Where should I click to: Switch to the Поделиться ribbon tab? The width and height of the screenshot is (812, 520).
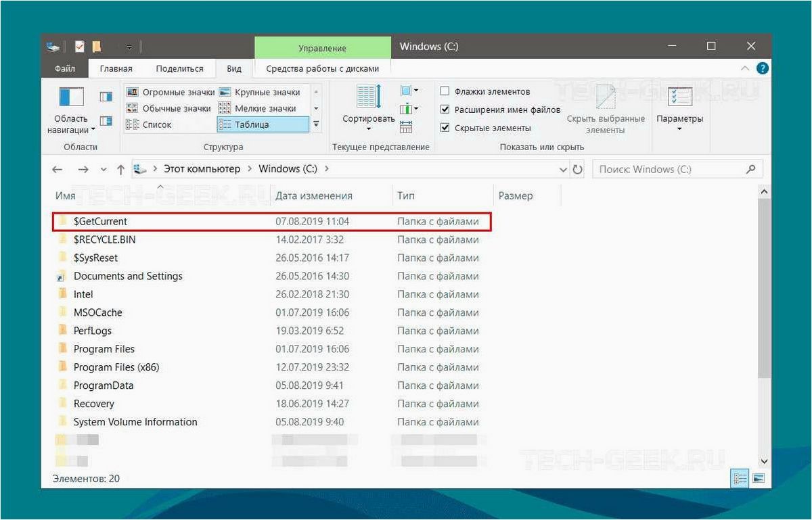(179, 68)
